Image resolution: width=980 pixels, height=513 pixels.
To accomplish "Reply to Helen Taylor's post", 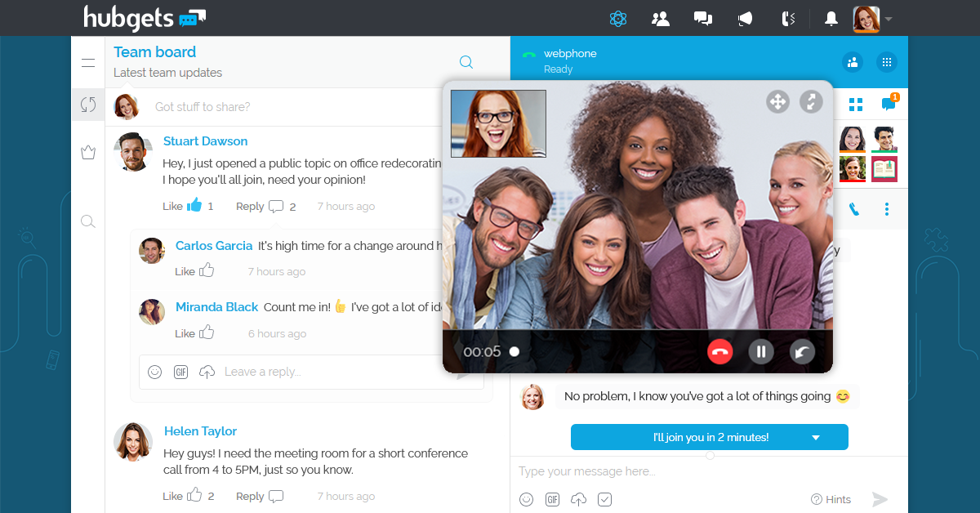I will pyautogui.click(x=260, y=496).
